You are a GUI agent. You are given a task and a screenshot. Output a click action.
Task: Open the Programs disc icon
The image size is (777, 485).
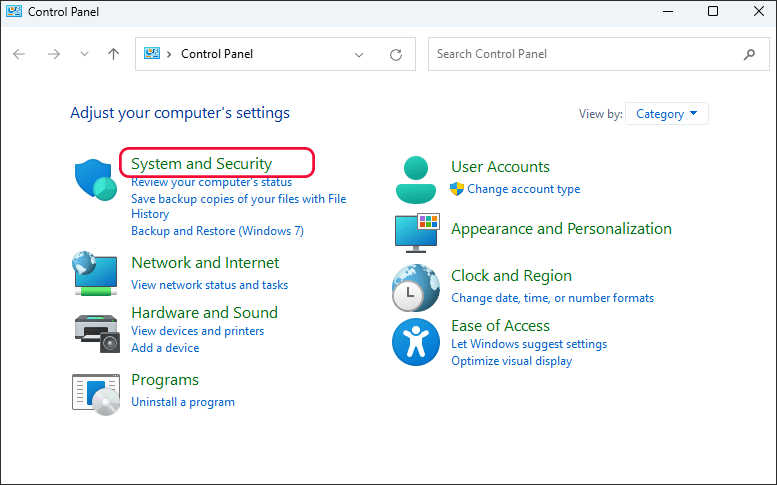[96, 393]
